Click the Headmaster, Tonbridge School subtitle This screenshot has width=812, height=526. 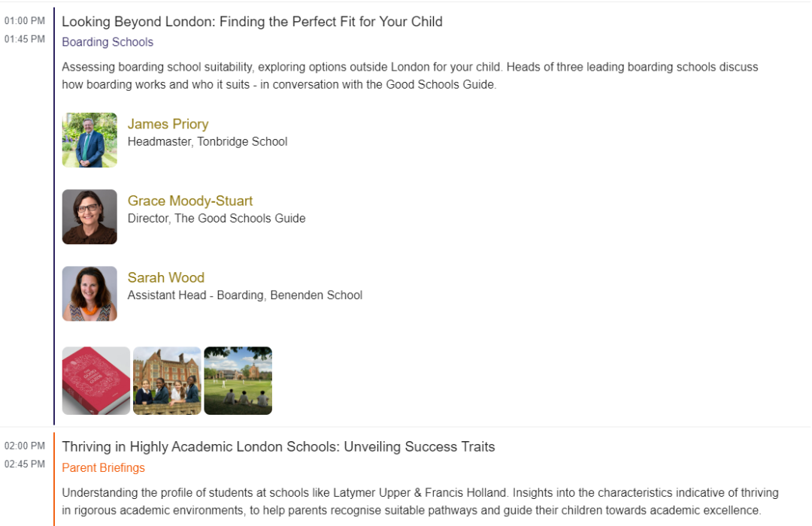[x=208, y=141]
